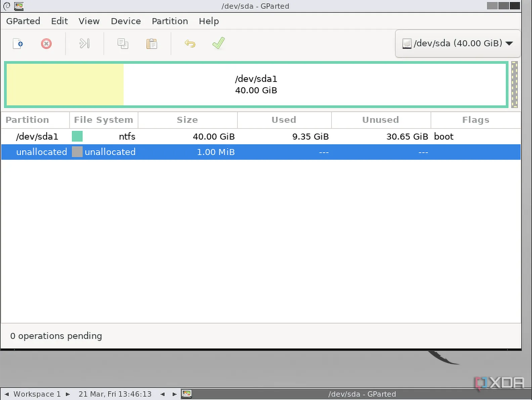Viewport: 532px width, 400px height.
Task: Open the /dev/sda (40.00 GiB) device selector
Action: coord(458,43)
